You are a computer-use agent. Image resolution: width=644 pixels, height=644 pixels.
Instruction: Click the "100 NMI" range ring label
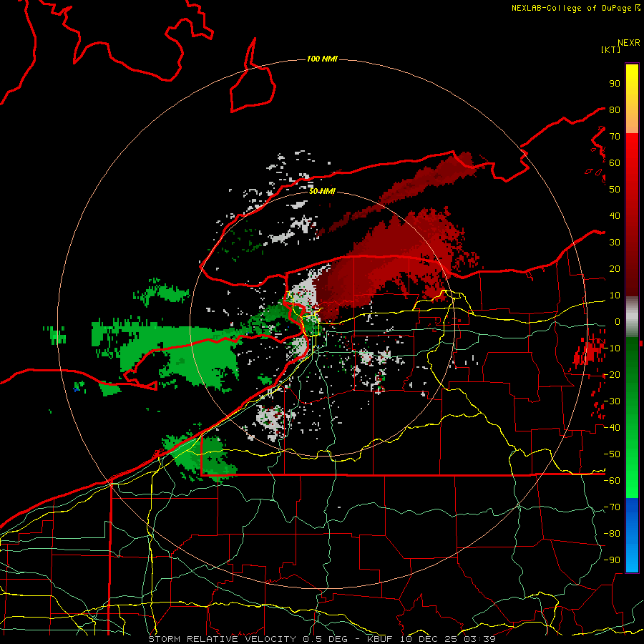(x=322, y=59)
